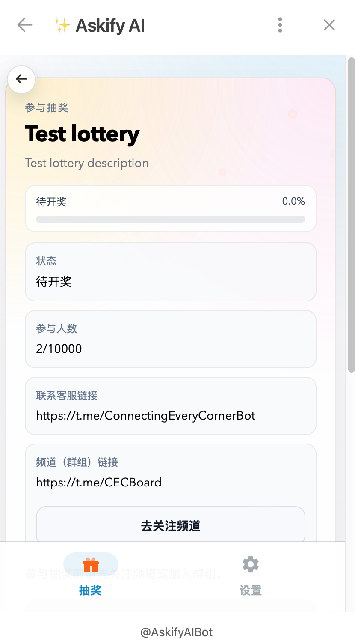
Task: Click the @AskifyAIBot label at bottom
Action: (x=177, y=632)
